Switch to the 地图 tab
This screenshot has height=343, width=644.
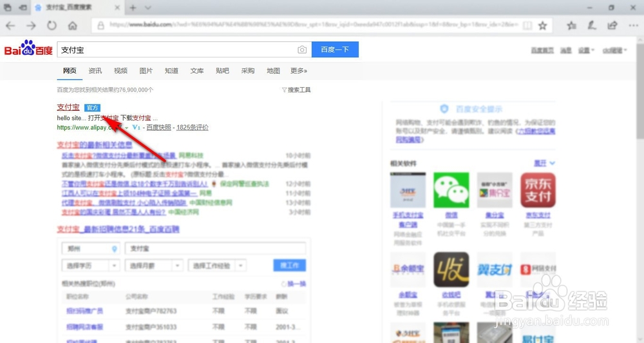click(273, 71)
